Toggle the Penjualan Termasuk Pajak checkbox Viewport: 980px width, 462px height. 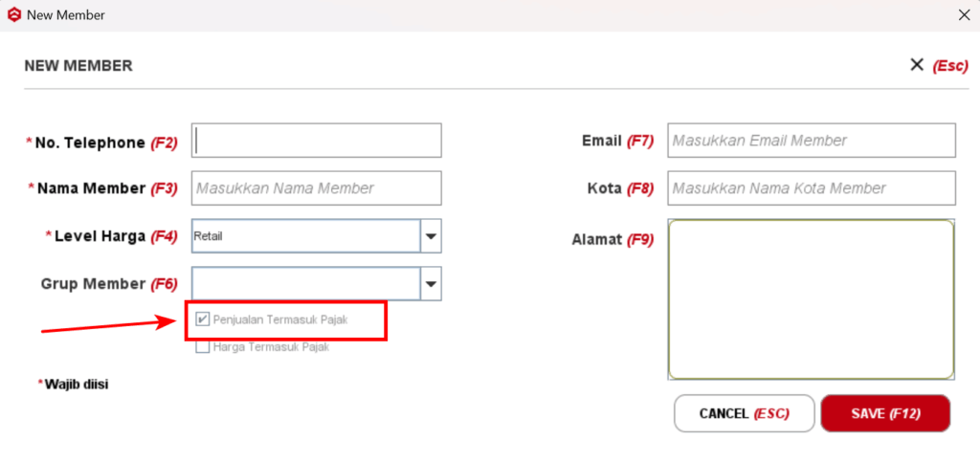(202, 319)
